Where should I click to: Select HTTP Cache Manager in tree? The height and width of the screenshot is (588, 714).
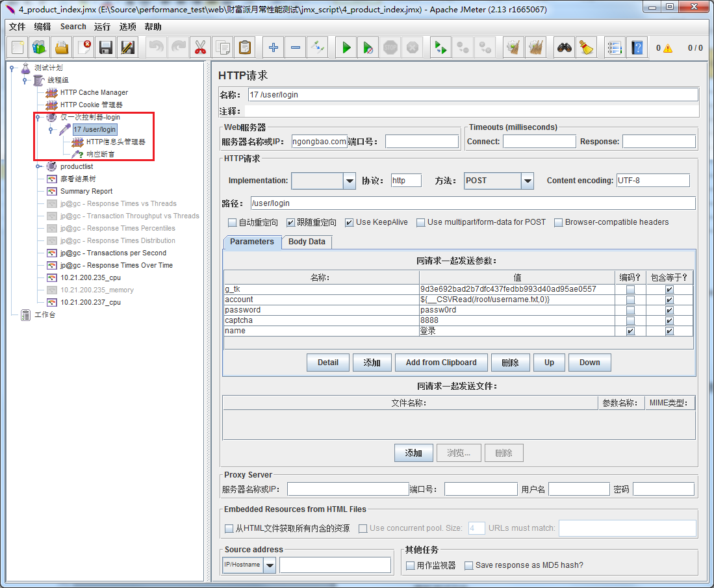94,92
